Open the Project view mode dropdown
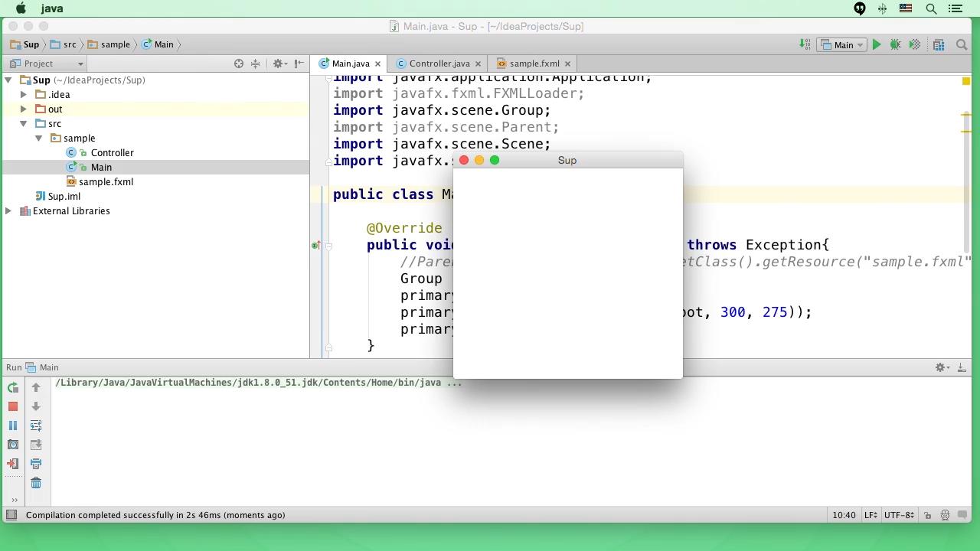980x551 pixels. coord(46,64)
